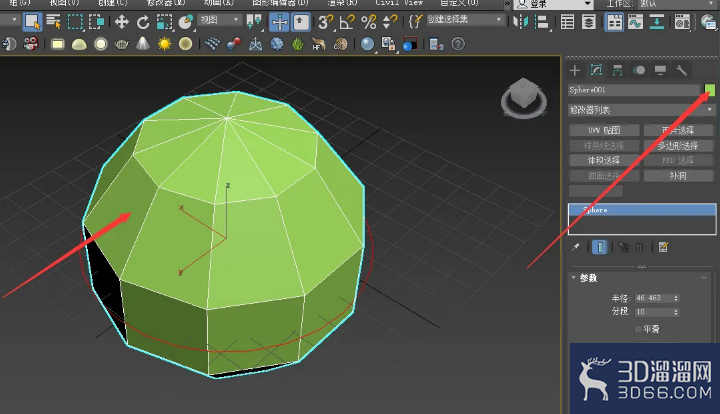Click the Sphere001 object name field
Viewport: 720px width, 414px height.
pos(634,90)
